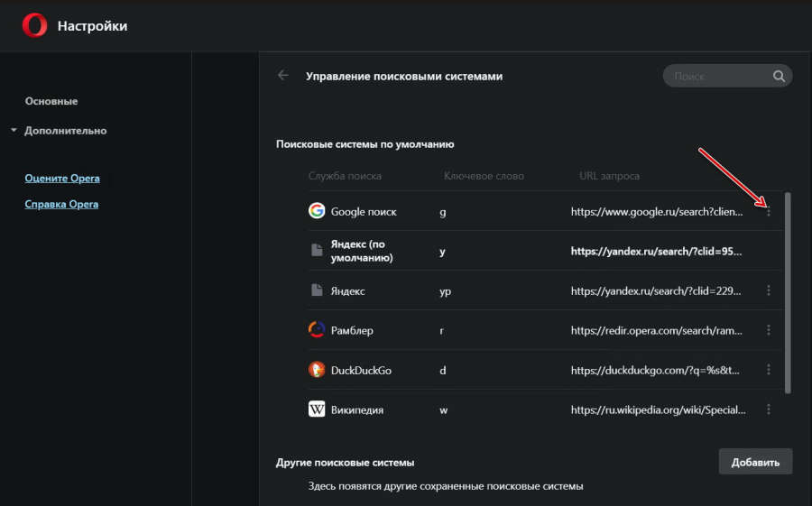The image size is (812, 506).
Task: Click keyword 'g' for Google
Action: coord(443,212)
